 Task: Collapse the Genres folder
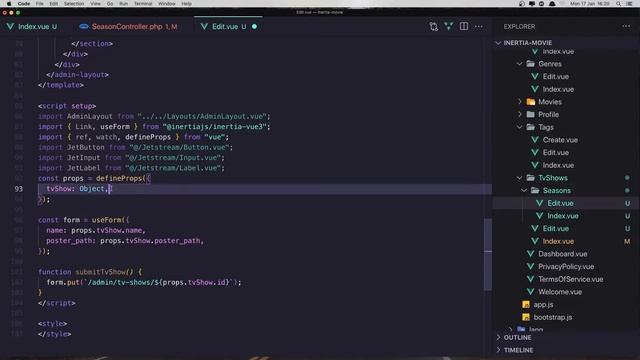520,64
